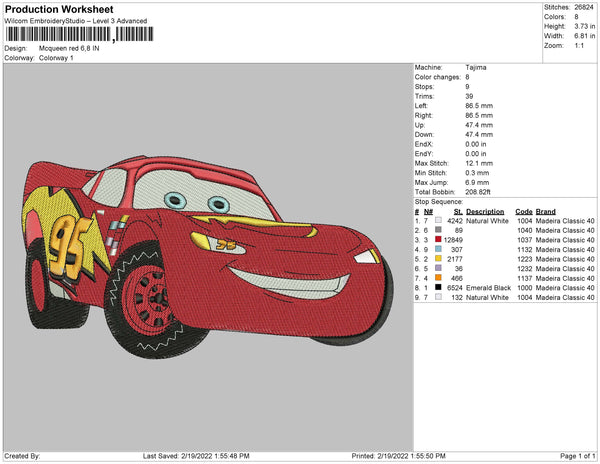The height and width of the screenshot is (464, 600).
Task: Click the Colors count 8 in header
Action: [x=576, y=17]
